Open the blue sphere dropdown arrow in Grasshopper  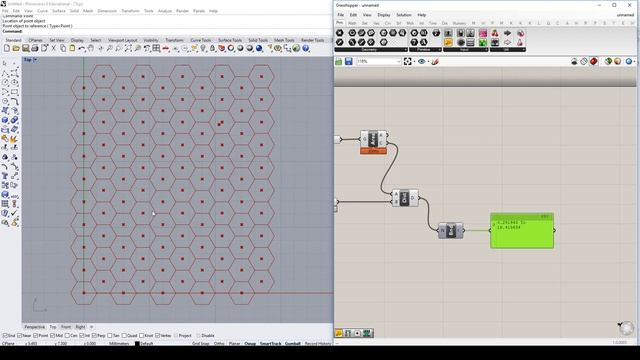pos(634,62)
